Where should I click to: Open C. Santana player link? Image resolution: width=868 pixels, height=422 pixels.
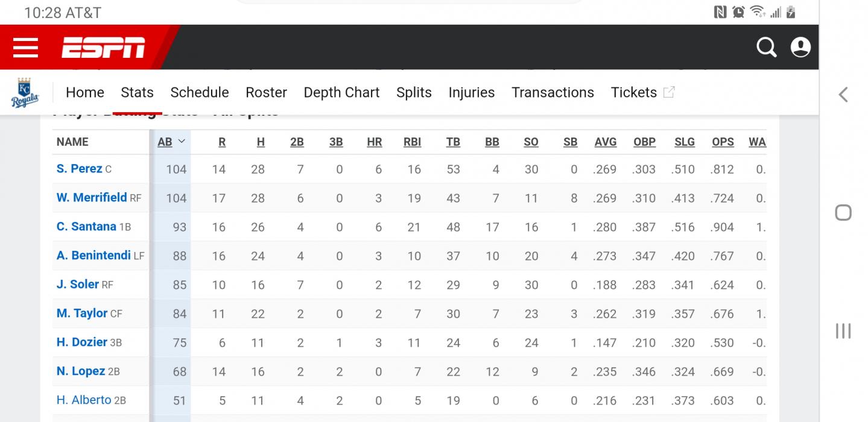click(86, 227)
